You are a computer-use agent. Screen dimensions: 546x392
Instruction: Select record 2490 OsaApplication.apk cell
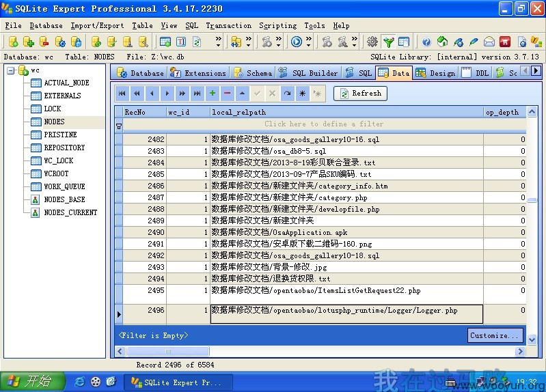tap(346, 232)
